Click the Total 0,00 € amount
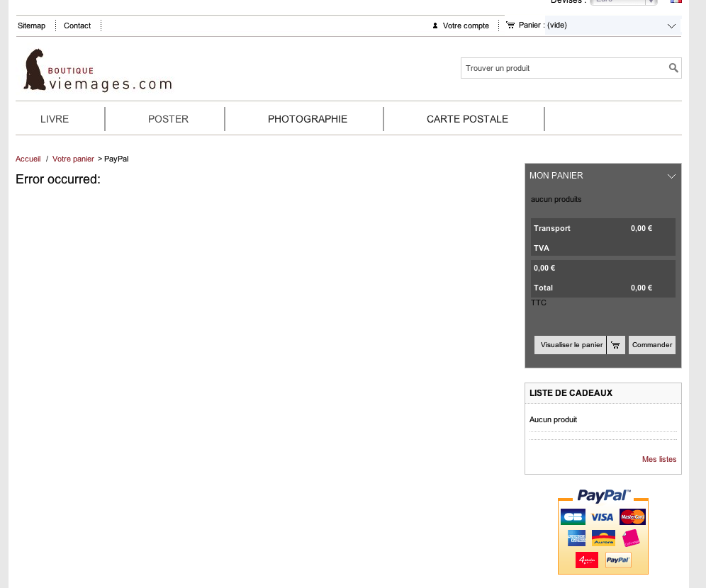The image size is (706, 588). 641,288
